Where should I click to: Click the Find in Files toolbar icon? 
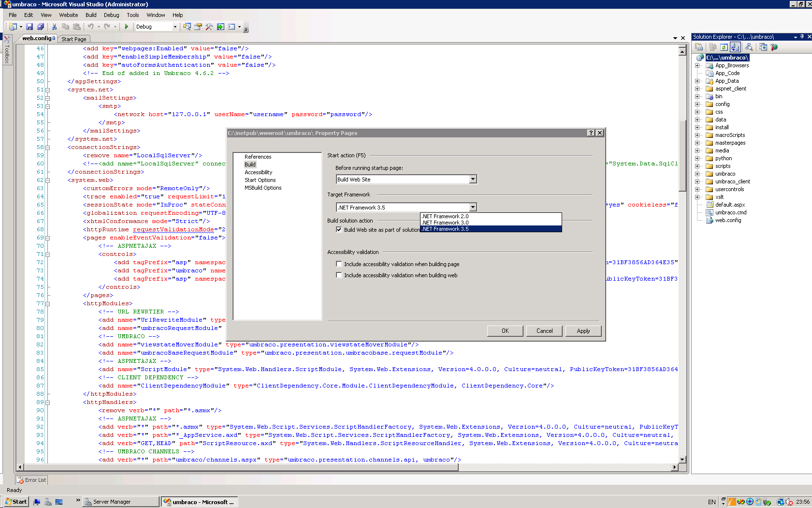(x=187, y=27)
